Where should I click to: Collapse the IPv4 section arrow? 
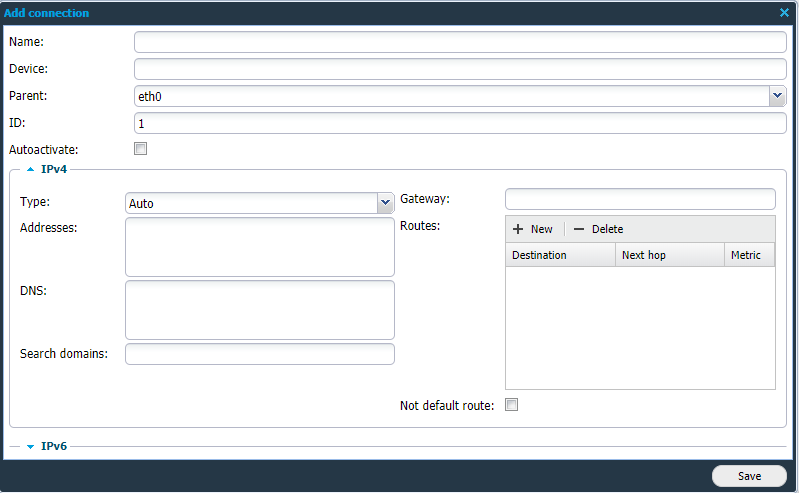[x=31, y=170]
